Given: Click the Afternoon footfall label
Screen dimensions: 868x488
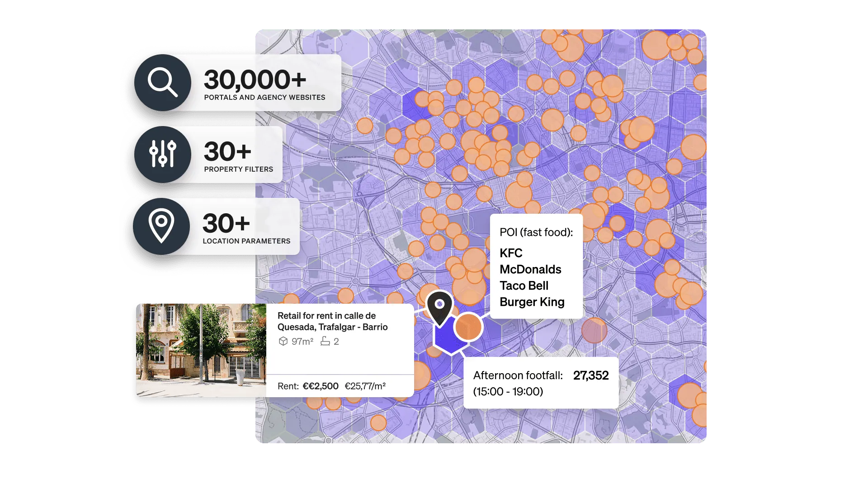Looking at the screenshot, I should pos(518,375).
